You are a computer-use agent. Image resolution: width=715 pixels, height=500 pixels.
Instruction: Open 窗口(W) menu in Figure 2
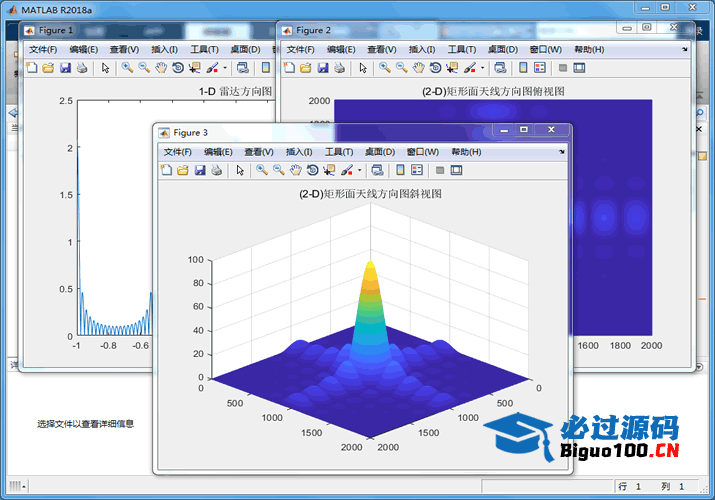click(545, 49)
